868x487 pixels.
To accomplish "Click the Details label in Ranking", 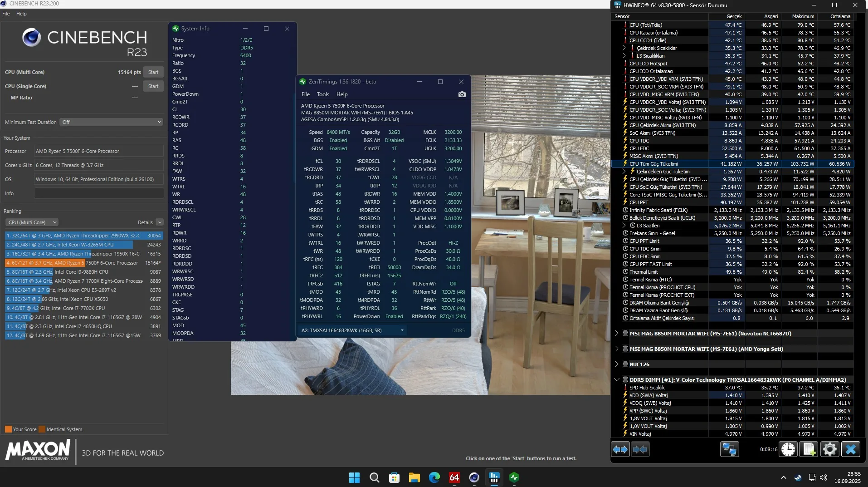I will (x=145, y=222).
